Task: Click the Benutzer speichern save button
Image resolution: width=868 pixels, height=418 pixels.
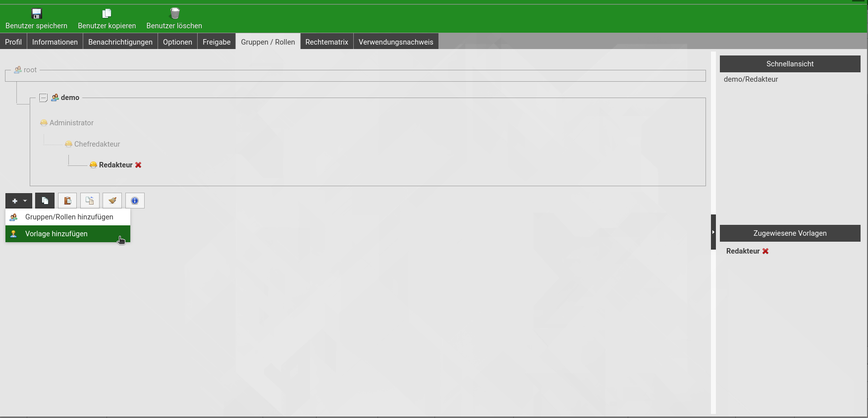Action: (x=36, y=19)
